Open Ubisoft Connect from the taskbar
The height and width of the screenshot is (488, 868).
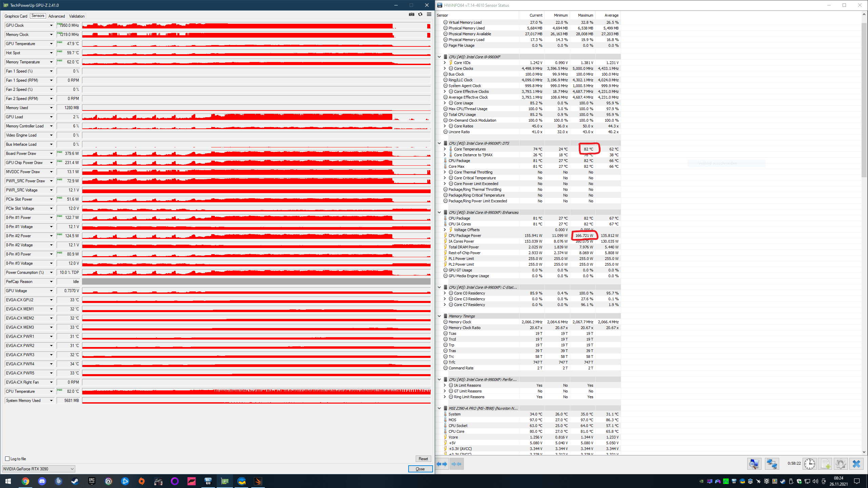[x=108, y=481]
